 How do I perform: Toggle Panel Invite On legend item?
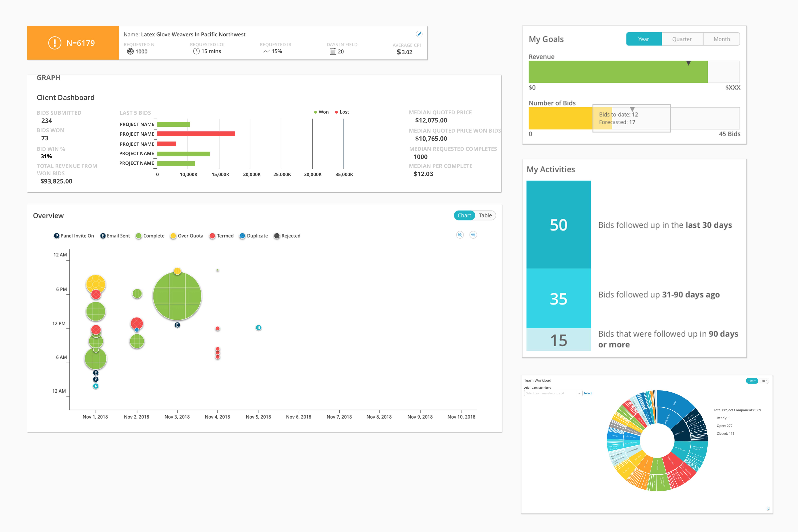[x=74, y=236]
